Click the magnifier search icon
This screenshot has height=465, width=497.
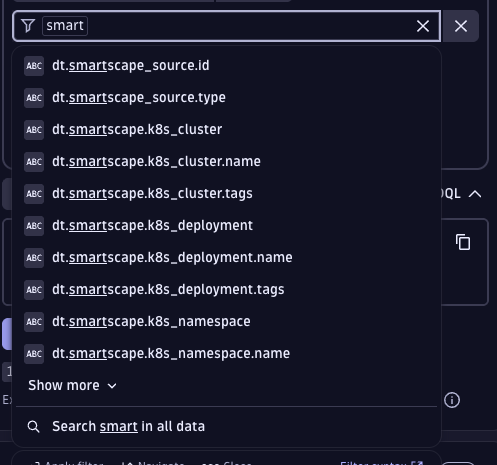33,427
